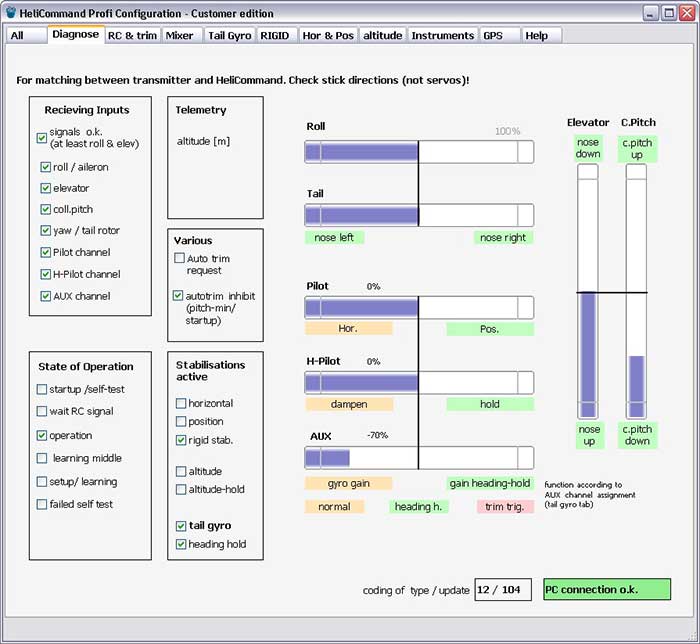Enable the Auto trim request checkbox
The width and height of the screenshot is (700, 644).
[x=179, y=258]
